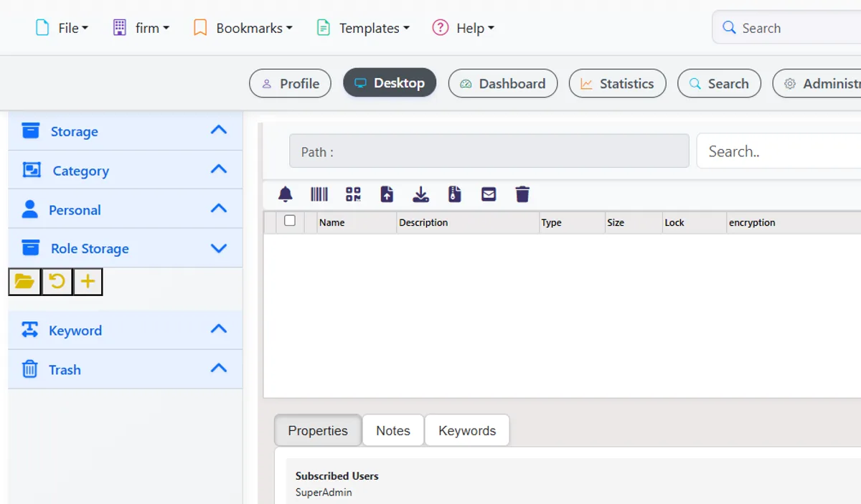Open the File dropdown menu

62,28
